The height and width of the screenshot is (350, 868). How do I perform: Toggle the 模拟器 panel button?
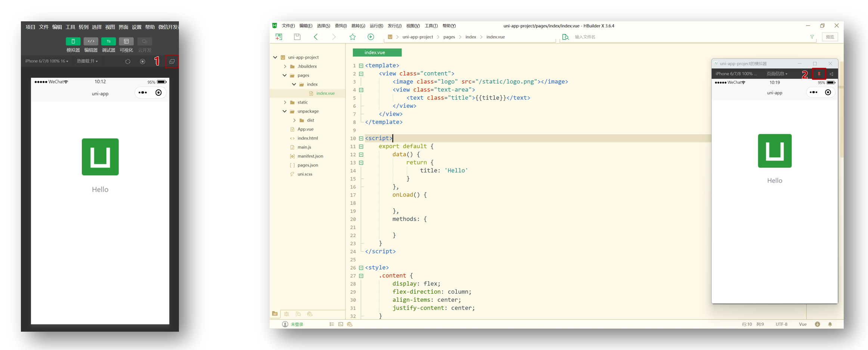[73, 42]
